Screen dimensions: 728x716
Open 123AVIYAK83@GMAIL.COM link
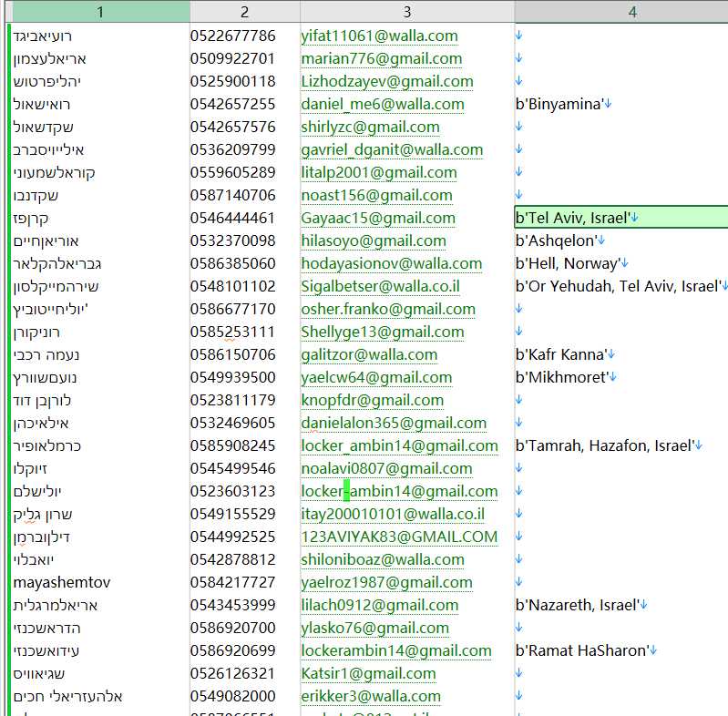tap(399, 537)
